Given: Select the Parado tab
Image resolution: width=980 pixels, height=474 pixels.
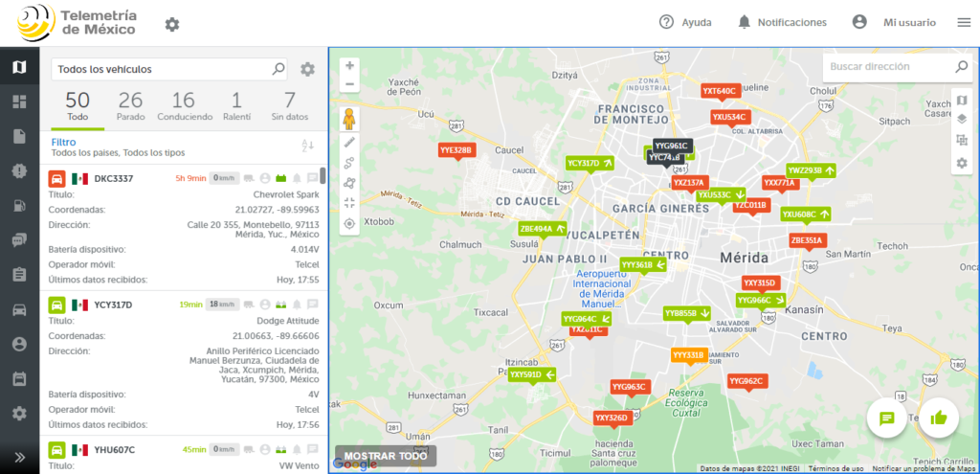Looking at the screenshot, I should [x=130, y=105].
